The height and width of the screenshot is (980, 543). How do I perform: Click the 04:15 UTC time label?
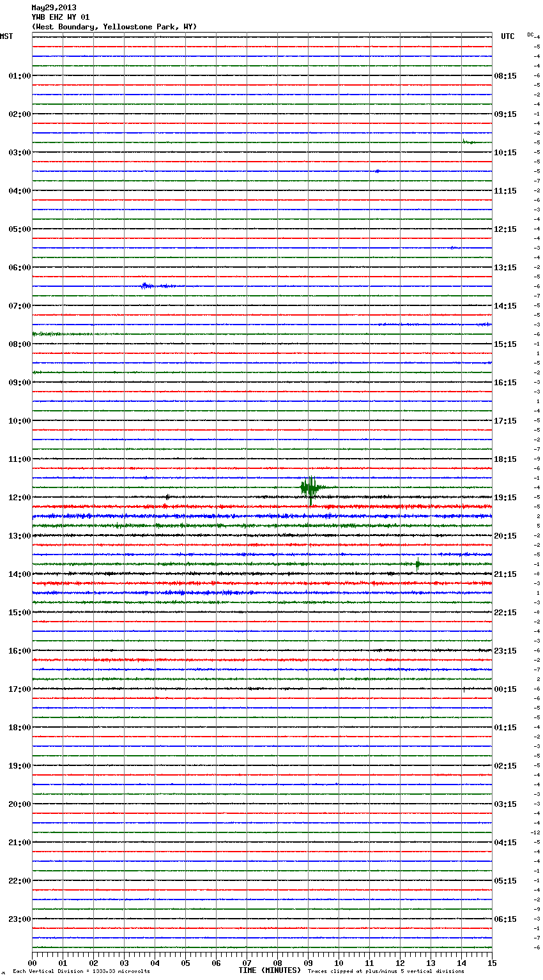point(505,843)
